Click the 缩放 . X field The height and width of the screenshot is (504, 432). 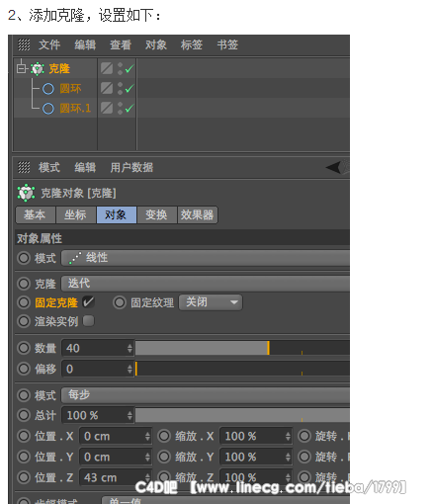click(253, 436)
